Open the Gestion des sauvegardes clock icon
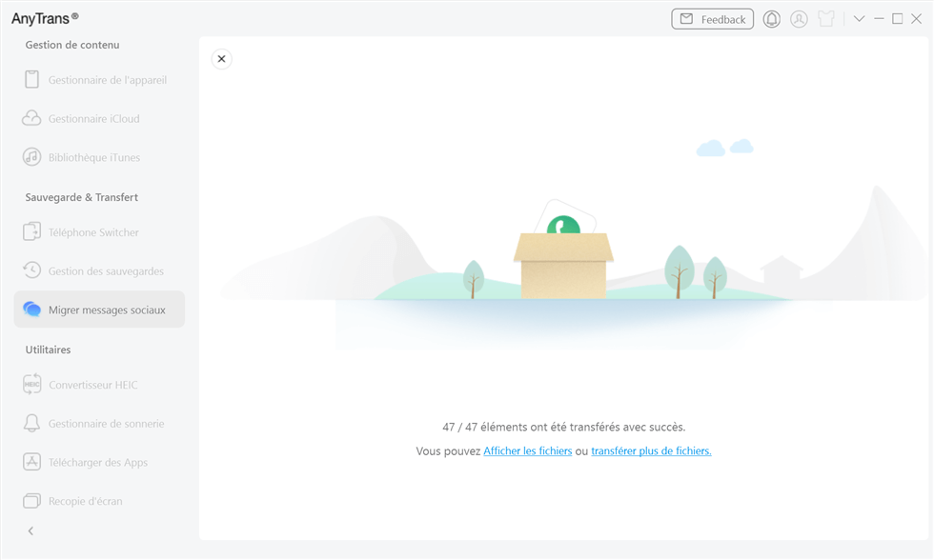Image resolution: width=934 pixels, height=560 pixels. tap(31, 271)
